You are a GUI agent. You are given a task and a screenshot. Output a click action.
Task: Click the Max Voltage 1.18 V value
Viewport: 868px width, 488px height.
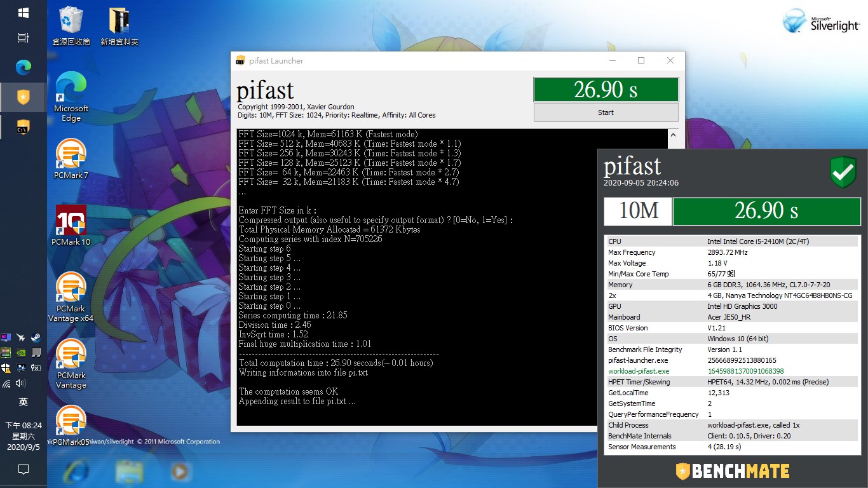pyautogui.click(x=717, y=263)
